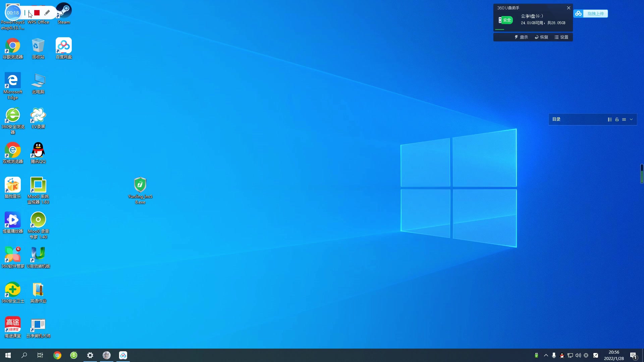Toggle list view icon in 目录 panel
Image resolution: width=644 pixels, height=362 pixels.
[x=610, y=119]
